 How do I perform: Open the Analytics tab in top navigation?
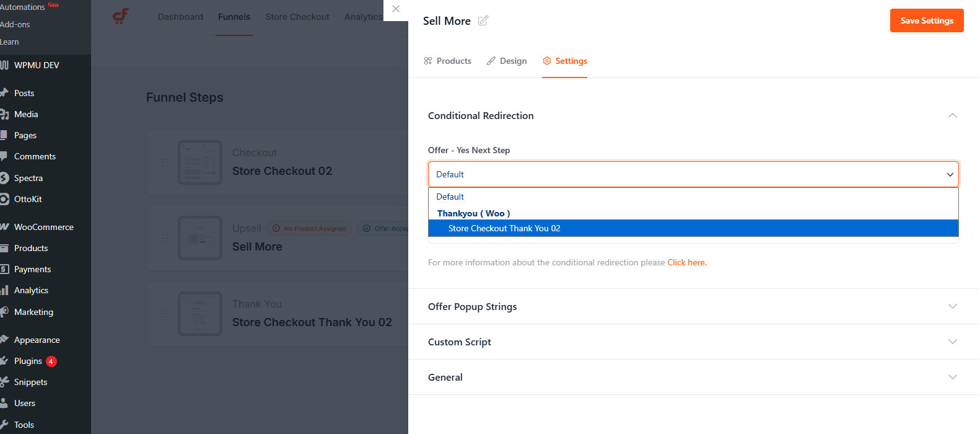[x=363, y=17]
